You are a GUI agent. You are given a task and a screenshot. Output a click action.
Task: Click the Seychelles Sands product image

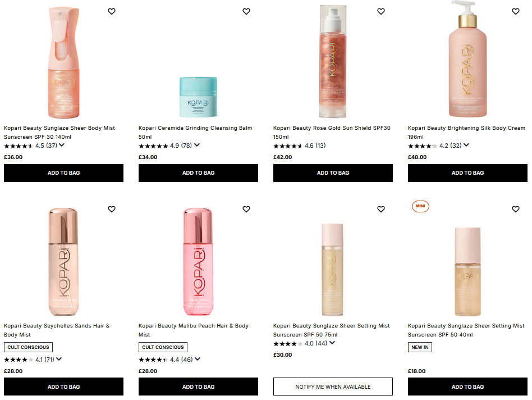point(63,261)
